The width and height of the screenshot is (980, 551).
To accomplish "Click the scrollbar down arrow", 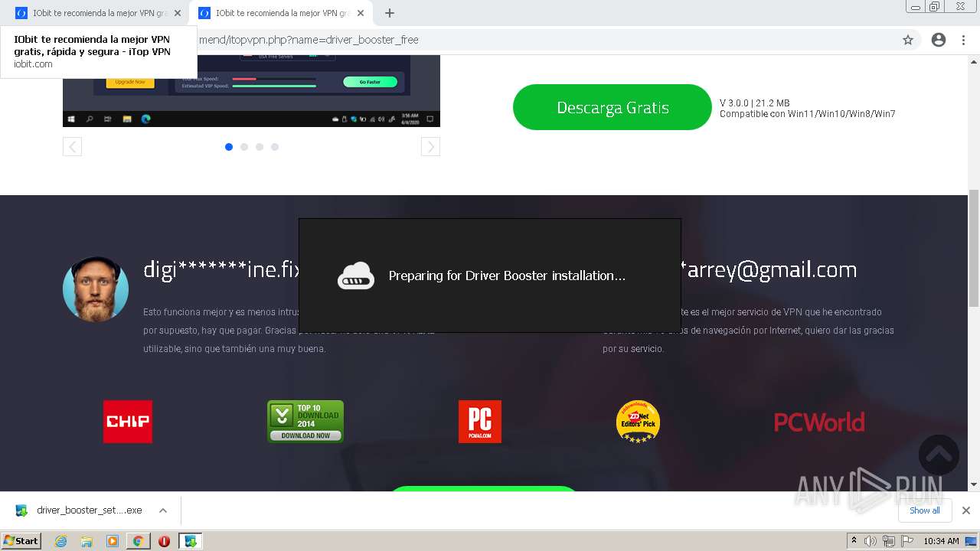I will (x=974, y=484).
